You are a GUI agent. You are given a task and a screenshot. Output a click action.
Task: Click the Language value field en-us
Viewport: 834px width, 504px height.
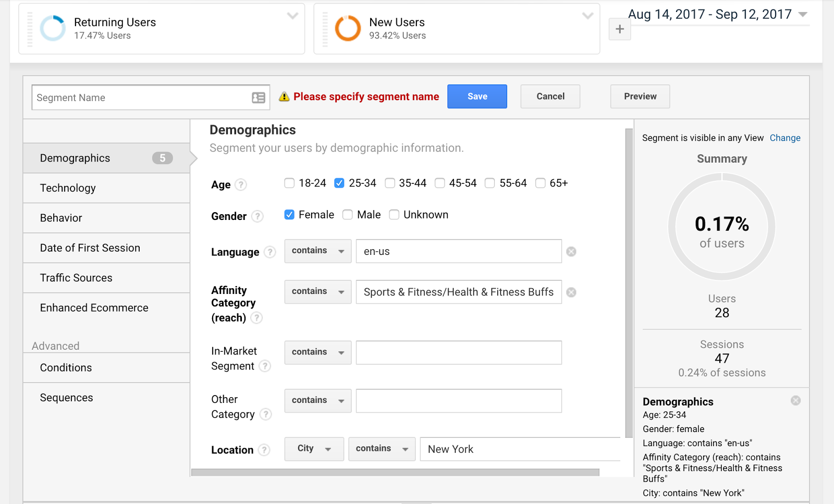point(459,251)
